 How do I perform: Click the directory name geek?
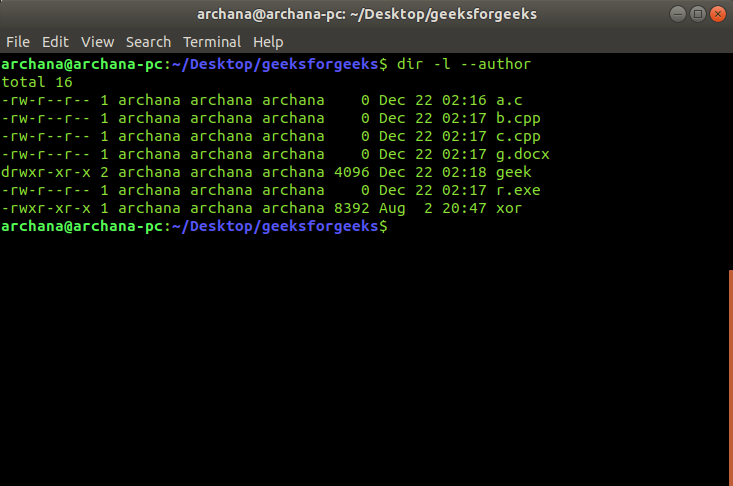(x=514, y=172)
